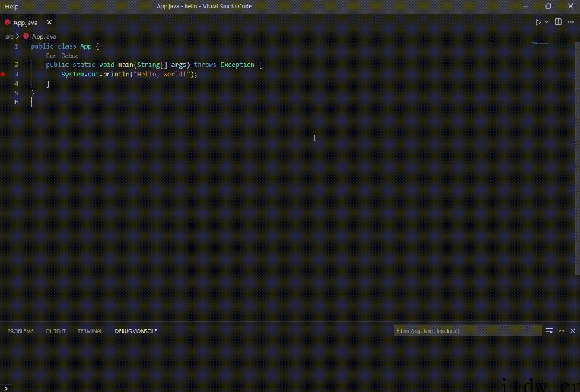Clear the debug console output
The height and width of the screenshot is (392, 580).
[549, 330]
